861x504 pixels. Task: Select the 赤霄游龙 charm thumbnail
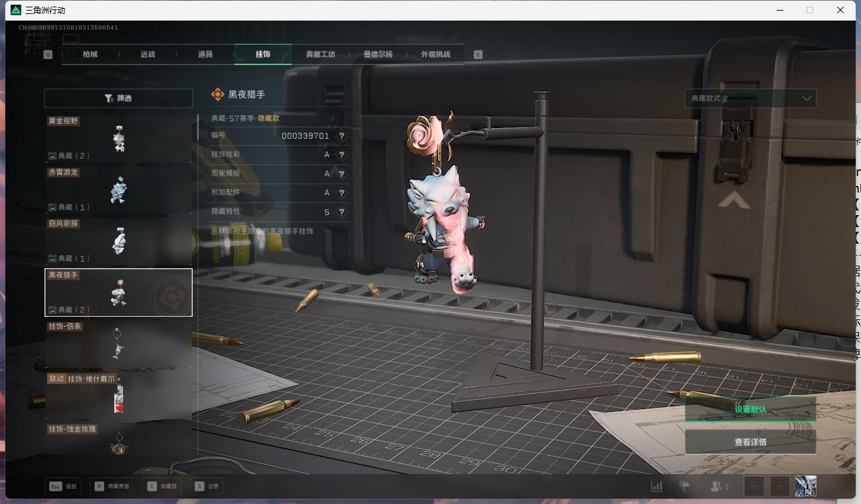(x=118, y=190)
